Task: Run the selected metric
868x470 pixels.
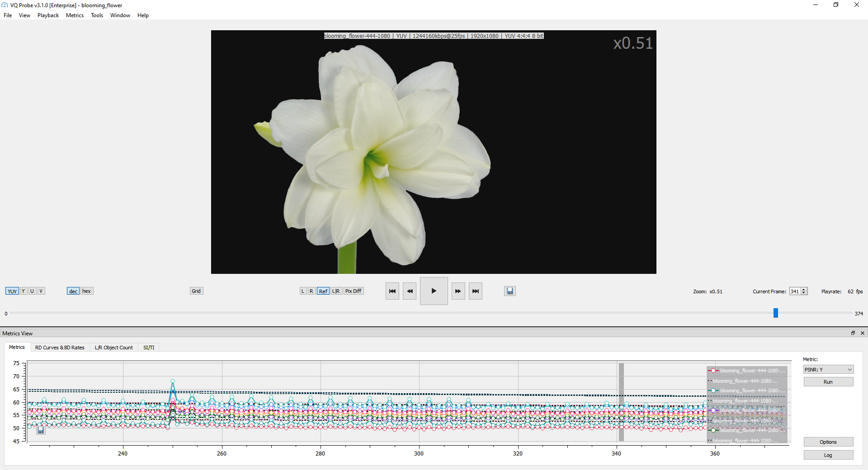Action: click(x=828, y=382)
